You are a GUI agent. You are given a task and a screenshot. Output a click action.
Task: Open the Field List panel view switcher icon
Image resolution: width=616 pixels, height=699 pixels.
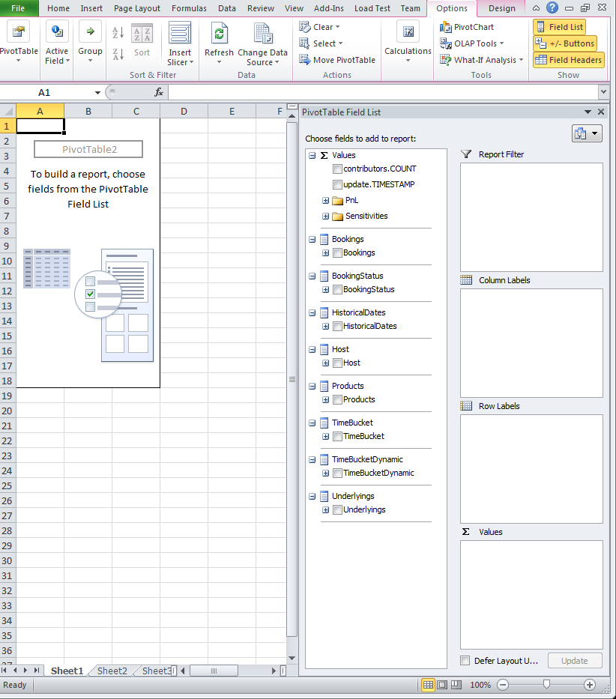coord(588,133)
